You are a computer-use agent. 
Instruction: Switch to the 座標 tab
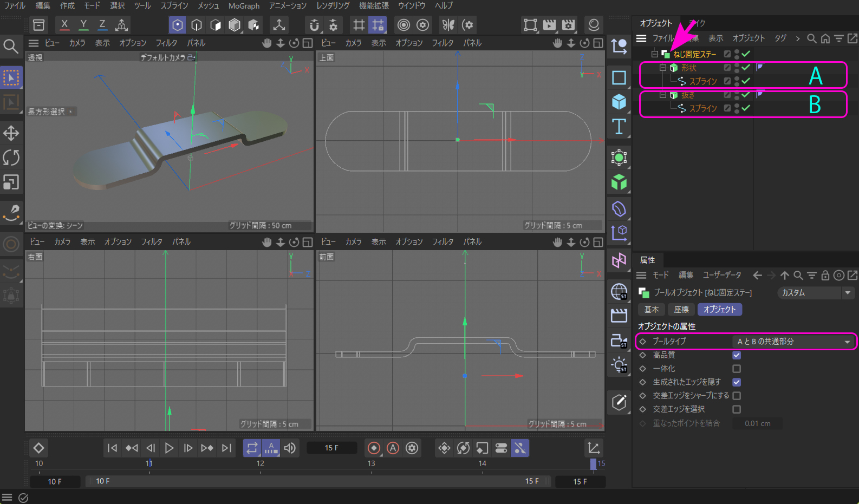coord(681,310)
